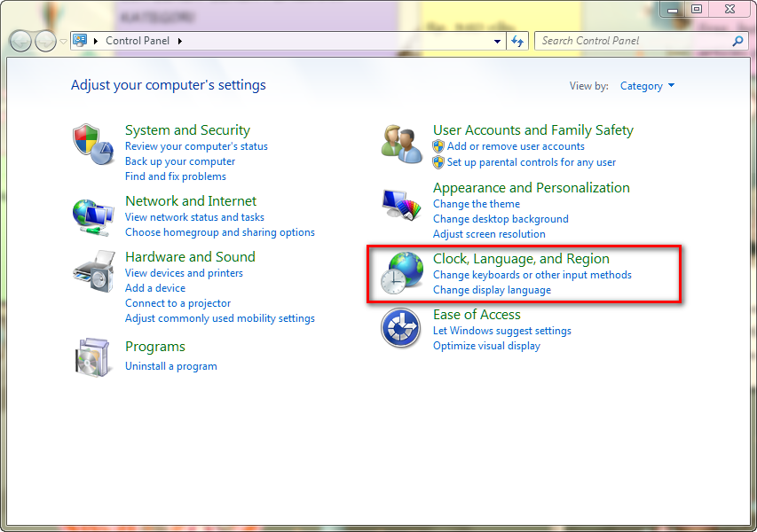Click Optimize visual display
The width and height of the screenshot is (757, 532).
pos(486,346)
